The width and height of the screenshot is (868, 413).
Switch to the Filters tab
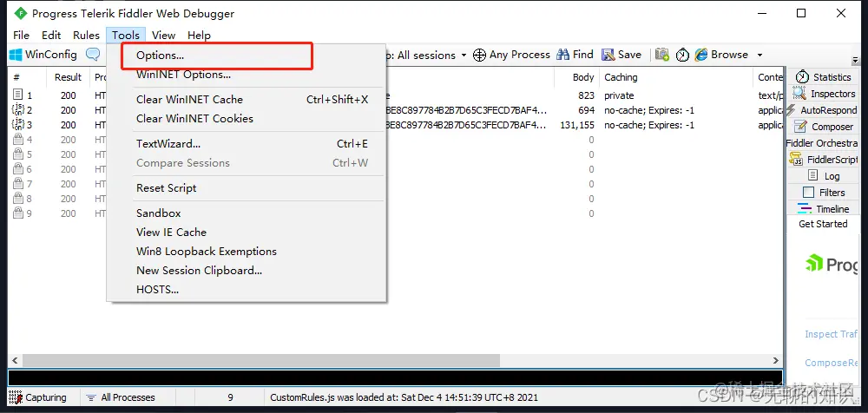(x=823, y=193)
